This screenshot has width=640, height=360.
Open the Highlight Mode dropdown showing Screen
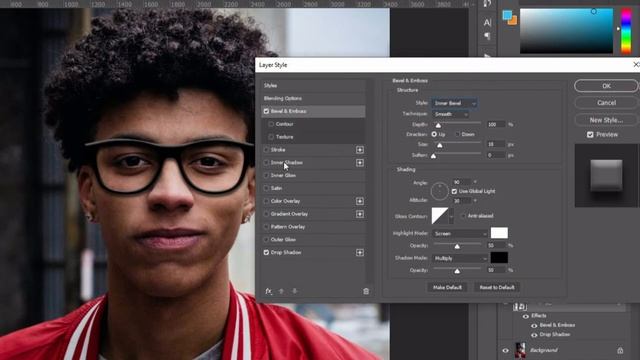pos(460,234)
